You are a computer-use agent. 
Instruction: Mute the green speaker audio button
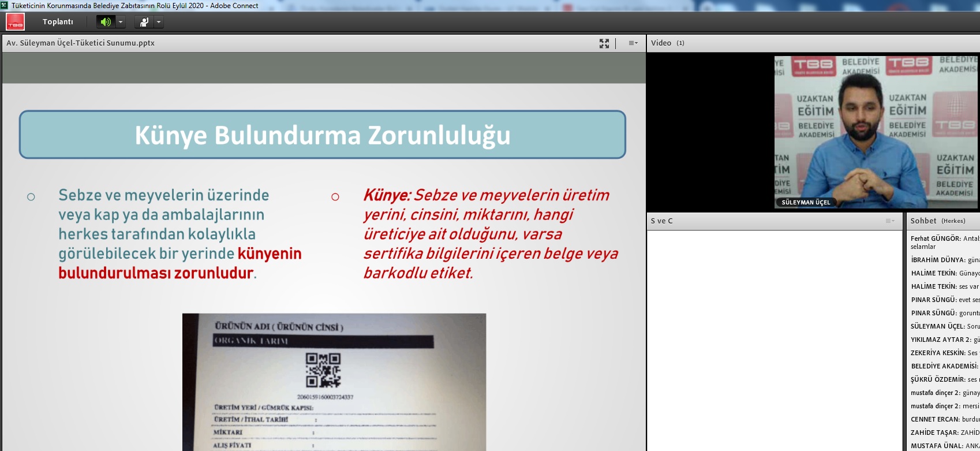pos(106,22)
